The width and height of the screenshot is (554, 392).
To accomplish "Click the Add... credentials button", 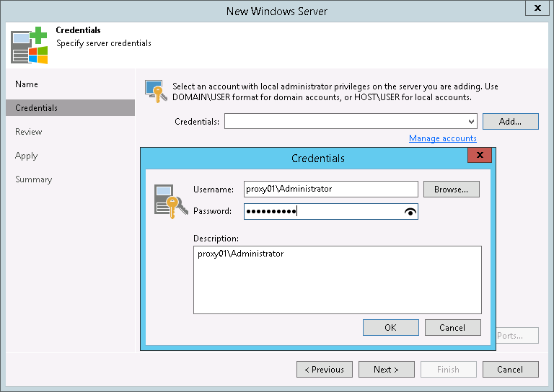I will pyautogui.click(x=511, y=122).
